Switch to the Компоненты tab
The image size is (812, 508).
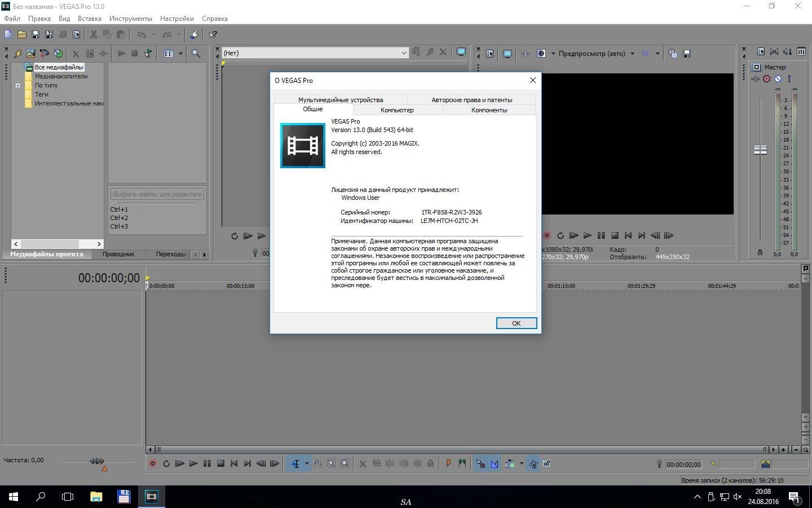pyautogui.click(x=489, y=110)
